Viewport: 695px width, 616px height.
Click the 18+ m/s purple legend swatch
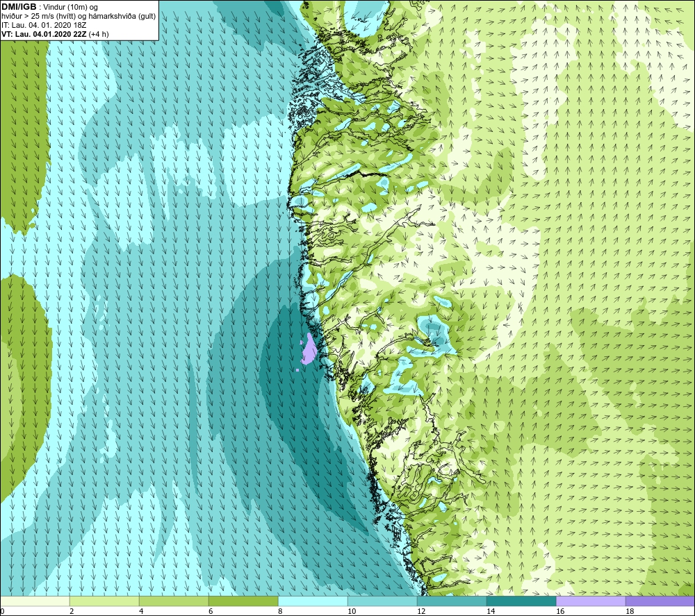pyautogui.click(x=660, y=601)
